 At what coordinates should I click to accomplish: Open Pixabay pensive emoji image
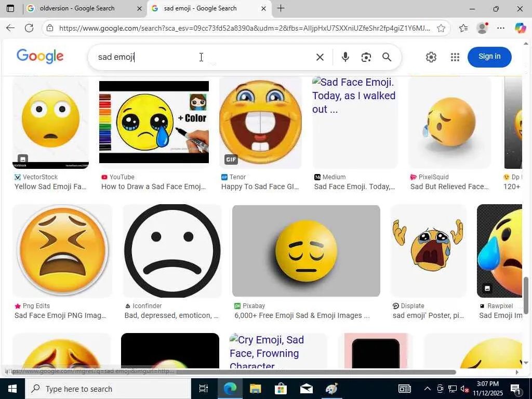pyautogui.click(x=306, y=251)
